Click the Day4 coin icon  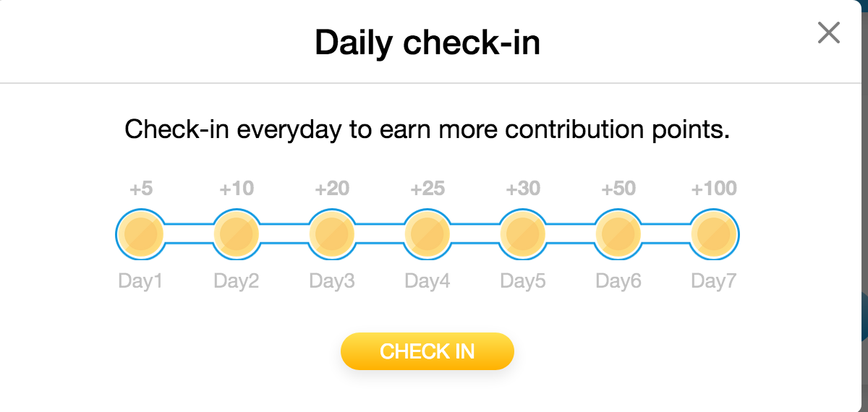point(427,234)
